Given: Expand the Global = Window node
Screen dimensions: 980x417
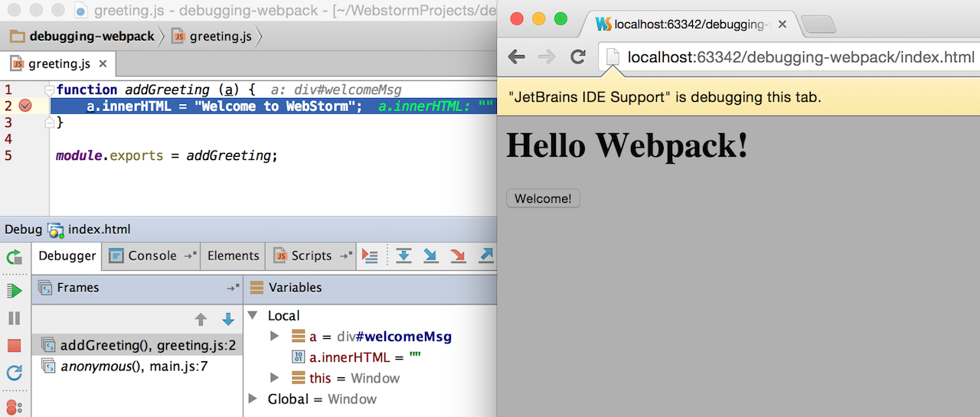Looking at the screenshot, I should coord(253,398).
